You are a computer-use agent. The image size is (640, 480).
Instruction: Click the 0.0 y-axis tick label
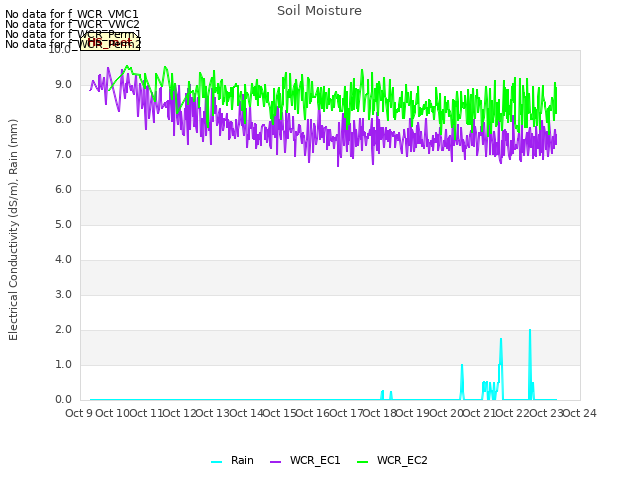click(x=63, y=400)
